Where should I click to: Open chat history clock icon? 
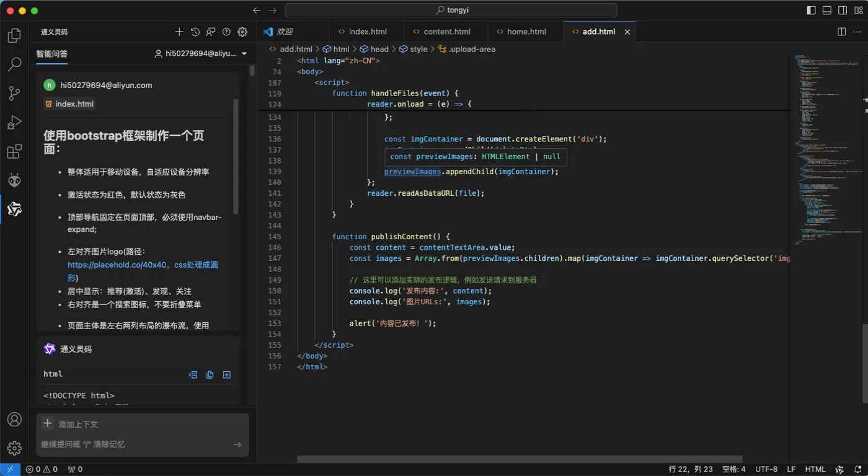(x=195, y=32)
